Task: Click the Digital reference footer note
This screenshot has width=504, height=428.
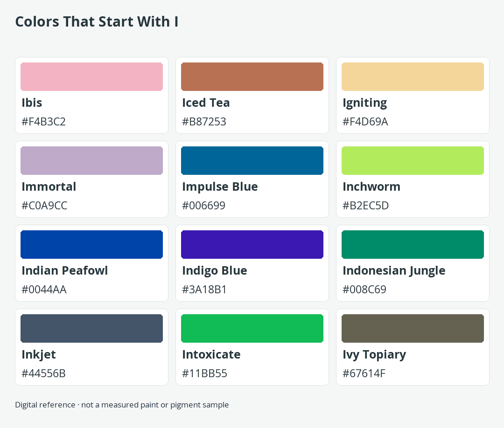Action: [x=122, y=405]
